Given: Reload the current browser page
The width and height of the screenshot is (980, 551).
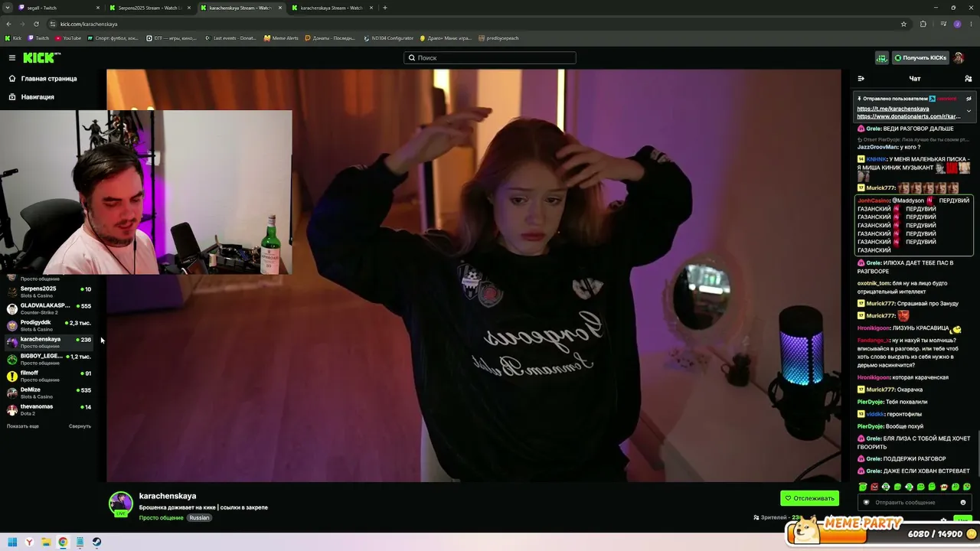Looking at the screenshot, I should coord(36,24).
